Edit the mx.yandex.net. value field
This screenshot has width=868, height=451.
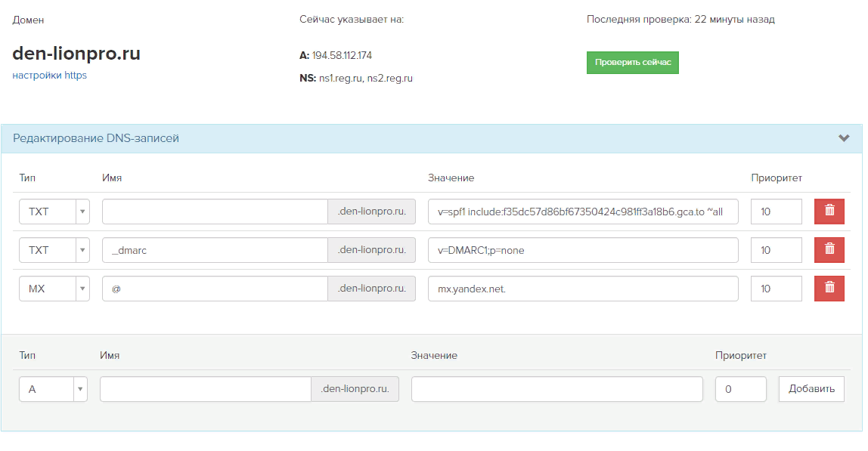point(583,289)
